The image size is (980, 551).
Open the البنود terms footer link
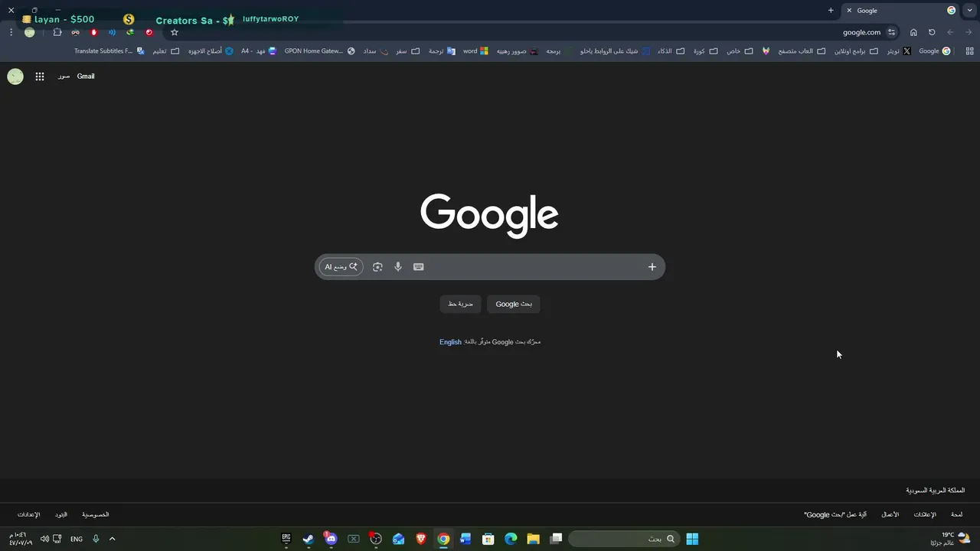[x=61, y=514]
